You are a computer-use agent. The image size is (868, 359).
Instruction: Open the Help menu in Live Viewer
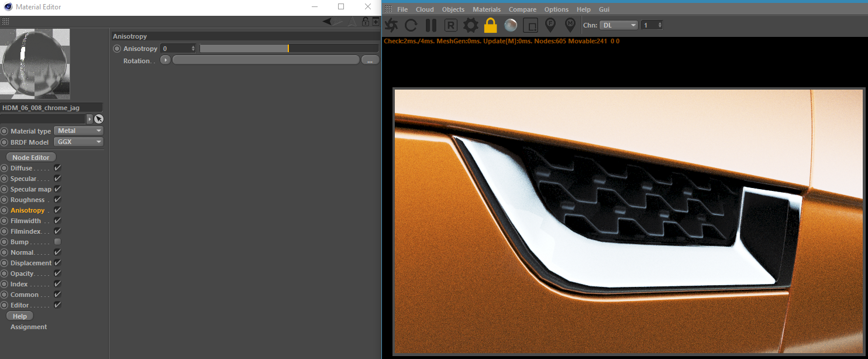click(x=584, y=9)
